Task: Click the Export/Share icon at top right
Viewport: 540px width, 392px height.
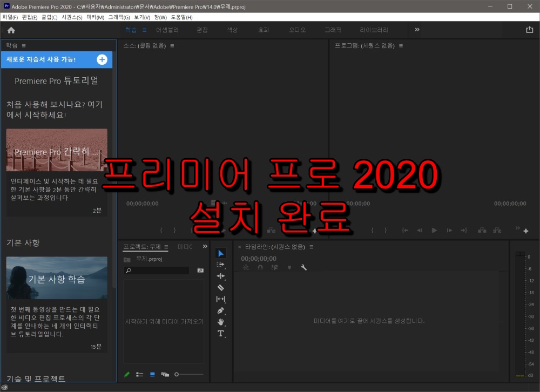Action: point(530,30)
